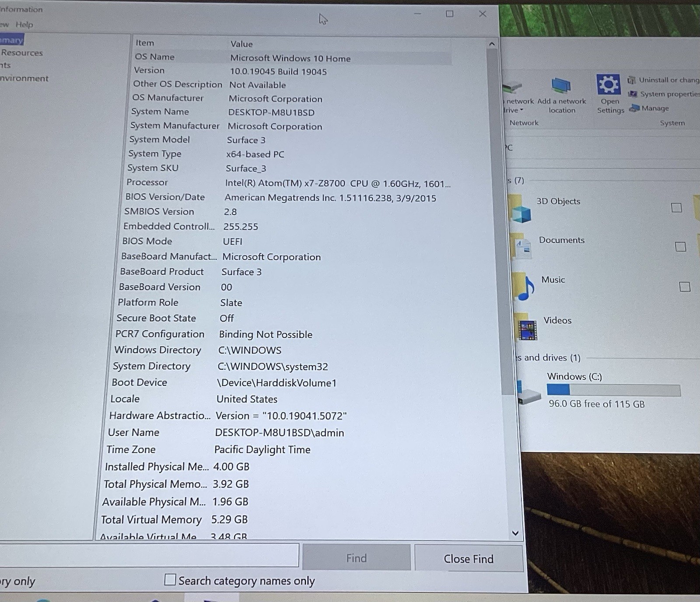
Task: Click the Close Find button
Action: [469, 559]
